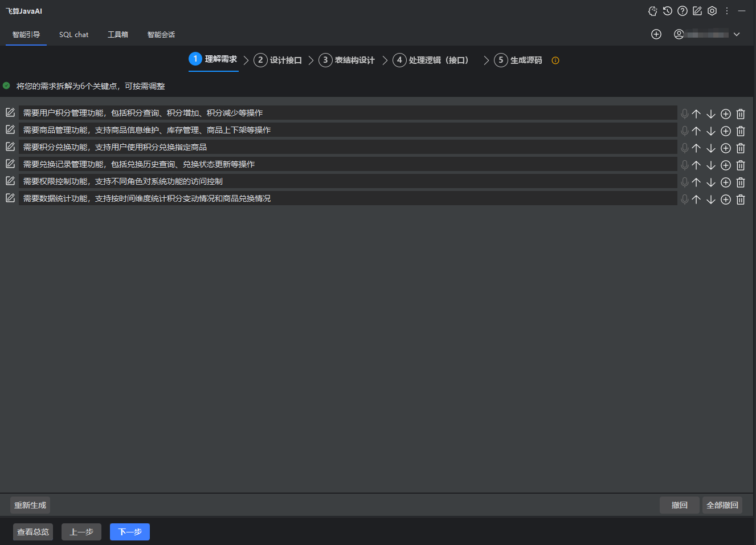The height and width of the screenshot is (545, 756).
Task: Use voice input on 积分兑换功能 row
Action: pos(685,148)
